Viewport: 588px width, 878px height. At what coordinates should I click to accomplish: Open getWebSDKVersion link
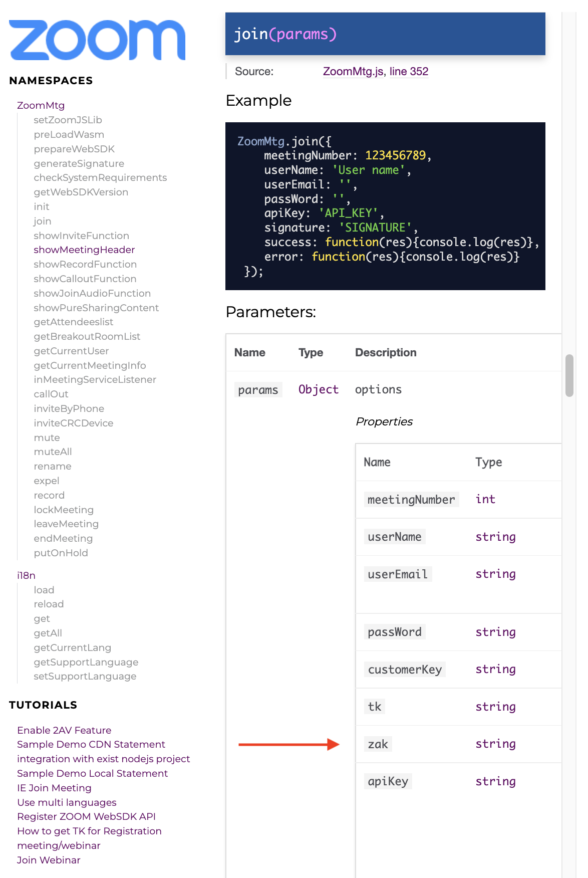(x=81, y=192)
